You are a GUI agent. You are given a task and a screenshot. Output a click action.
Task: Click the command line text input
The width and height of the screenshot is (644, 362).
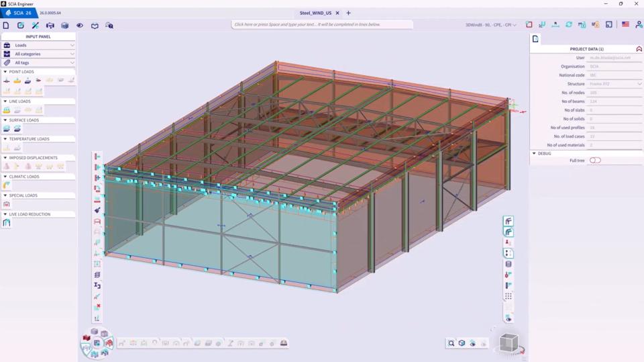coord(322,24)
